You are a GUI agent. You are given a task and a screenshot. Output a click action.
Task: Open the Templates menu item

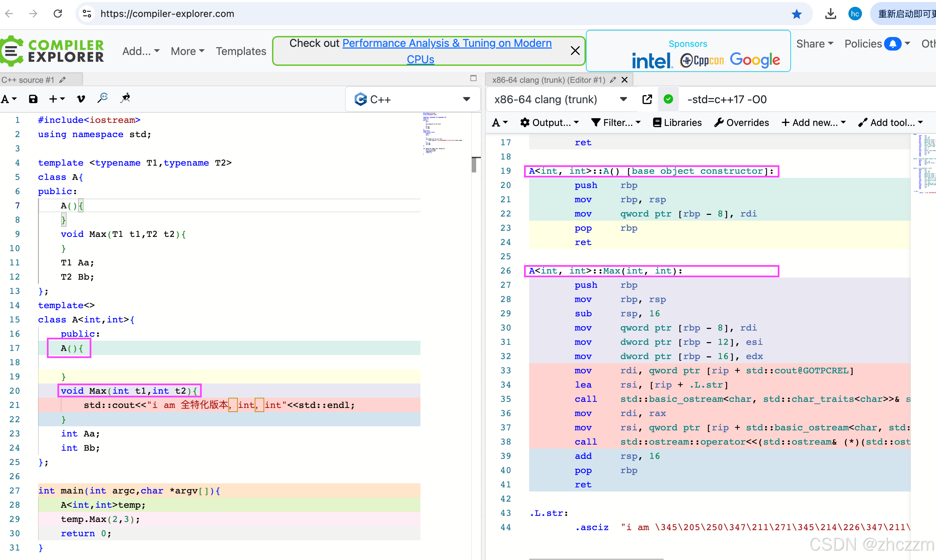point(241,51)
